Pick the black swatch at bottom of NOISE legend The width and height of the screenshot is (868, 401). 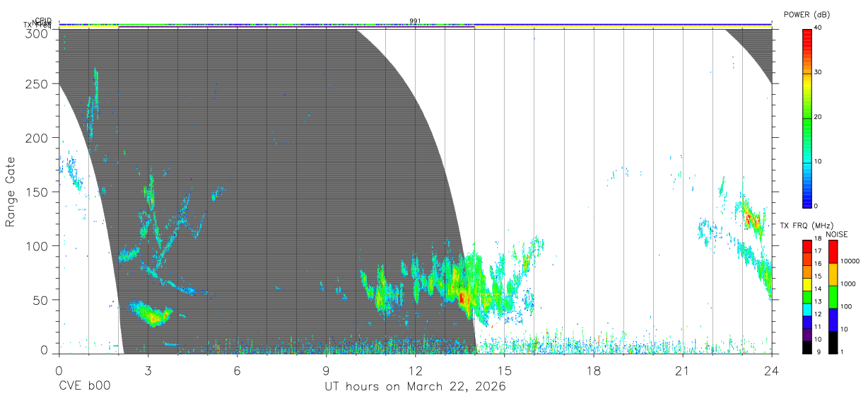coord(833,341)
